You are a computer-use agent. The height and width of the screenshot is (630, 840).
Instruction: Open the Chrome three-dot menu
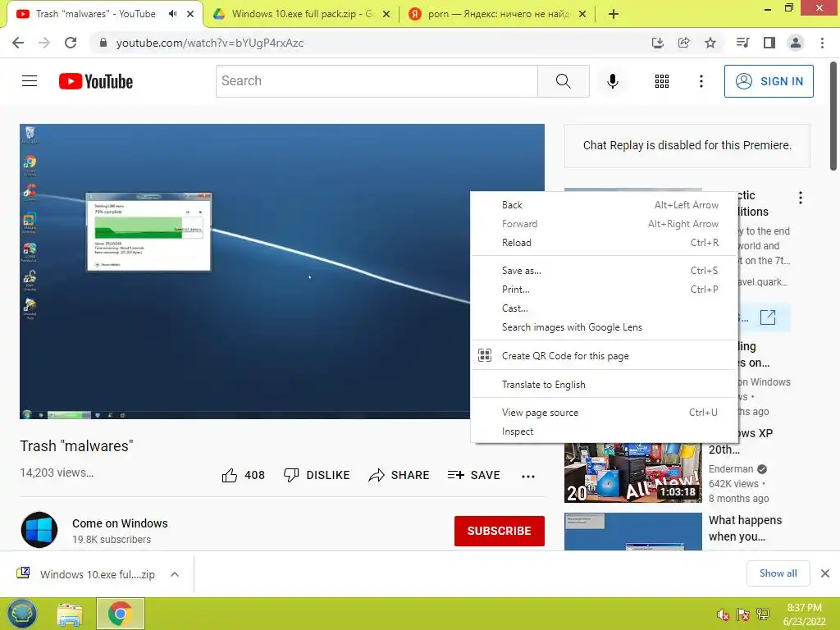click(x=822, y=43)
